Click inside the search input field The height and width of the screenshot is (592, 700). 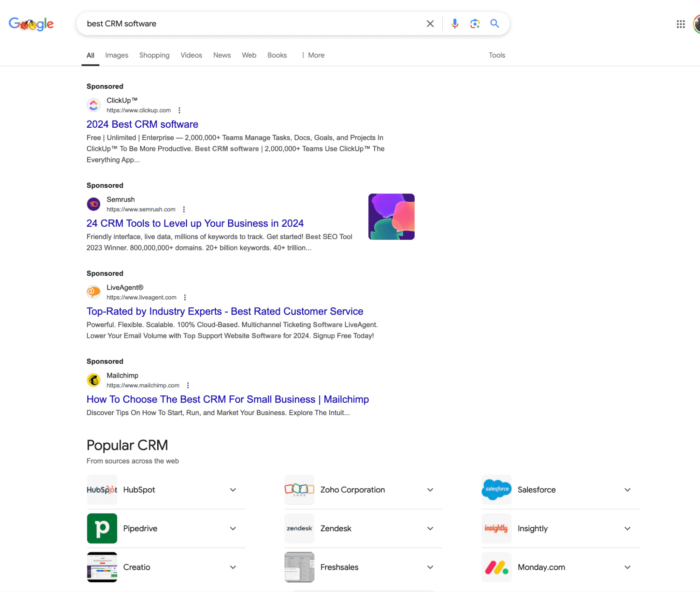point(245,23)
